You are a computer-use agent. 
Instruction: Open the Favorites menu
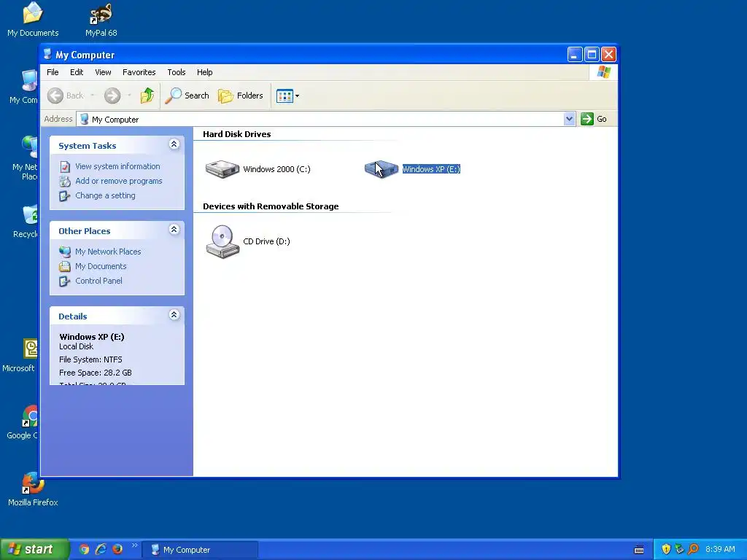tap(139, 72)
